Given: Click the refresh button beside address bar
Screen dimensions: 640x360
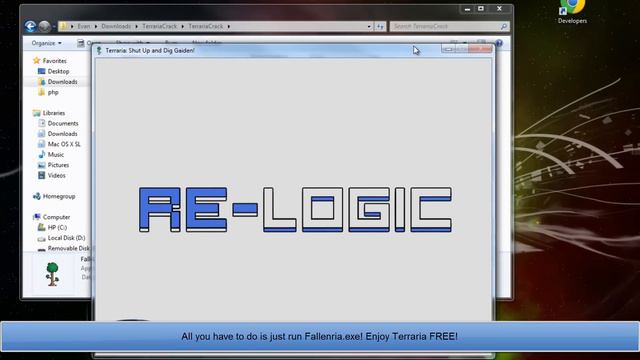Looking at the screenshot, I should coord(380,27).
